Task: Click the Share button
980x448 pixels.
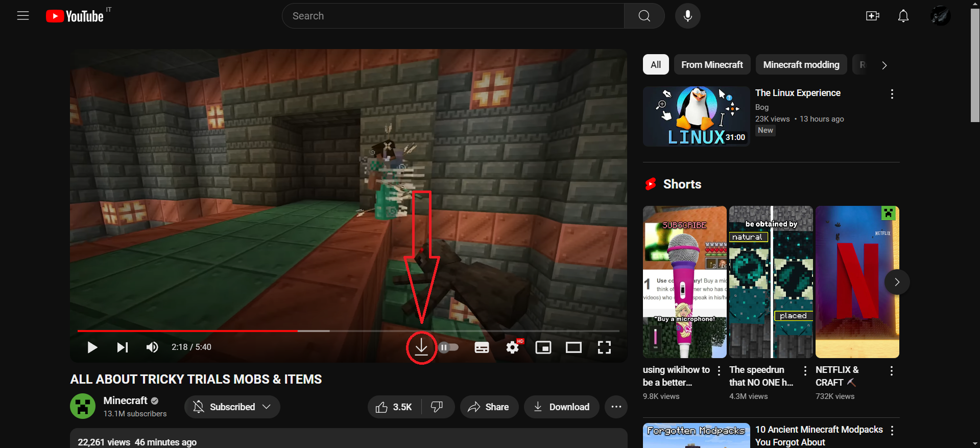Action: tap(489, 407)
